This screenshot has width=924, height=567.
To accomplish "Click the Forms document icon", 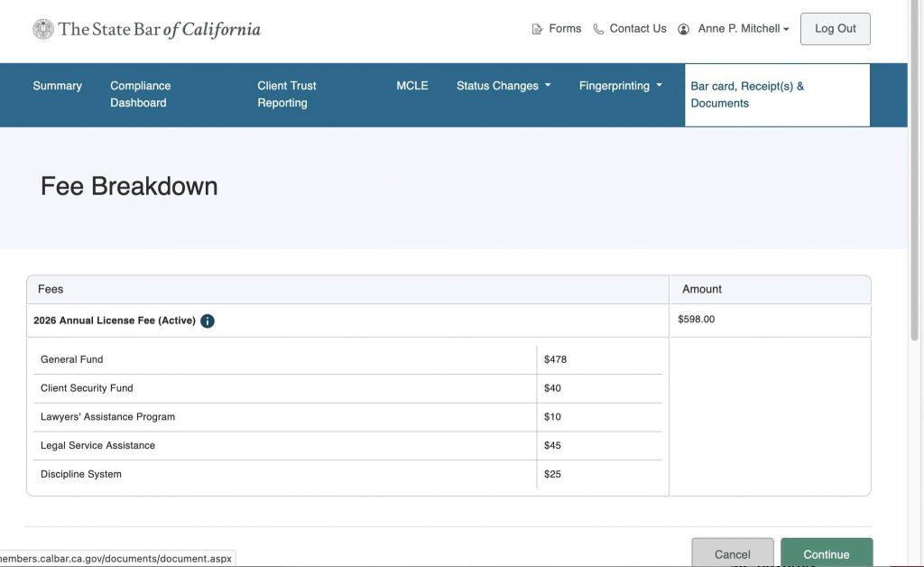I will [538, 29].
